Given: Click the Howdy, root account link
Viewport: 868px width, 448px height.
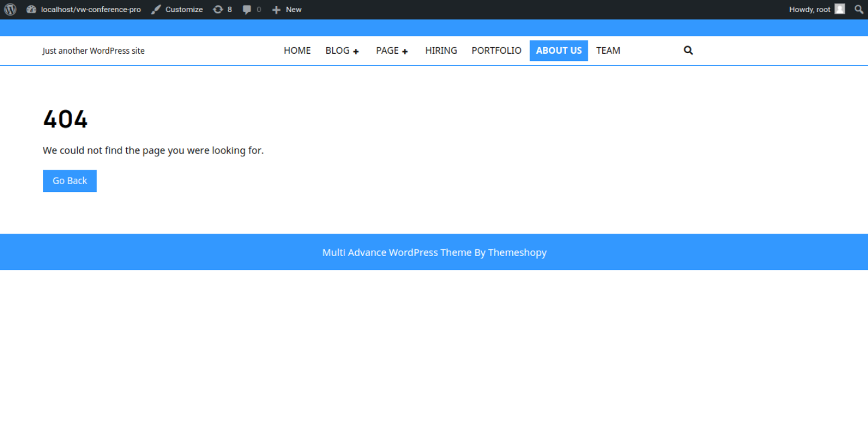Looking at the screenshot, I should (x=809, y=10).
